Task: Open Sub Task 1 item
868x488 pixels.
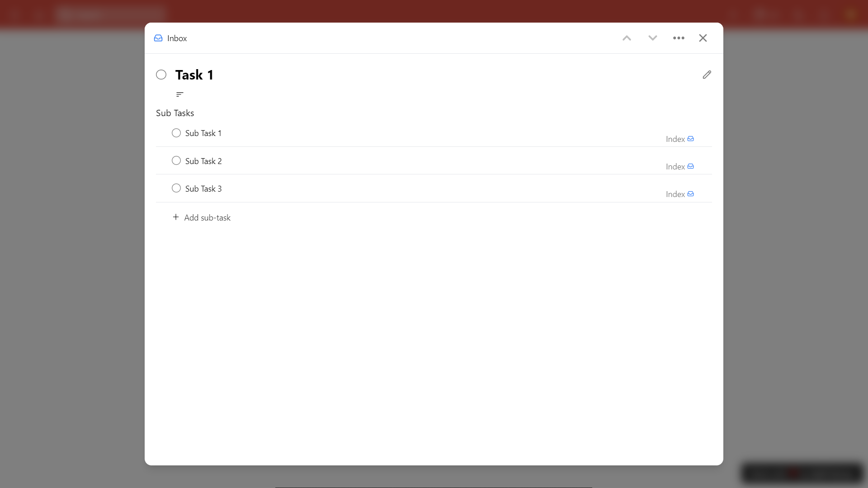Action: tap(203, 133)
